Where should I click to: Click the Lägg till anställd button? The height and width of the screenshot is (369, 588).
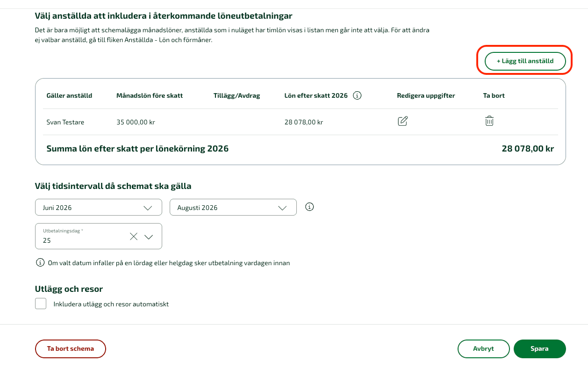point(525,61)
